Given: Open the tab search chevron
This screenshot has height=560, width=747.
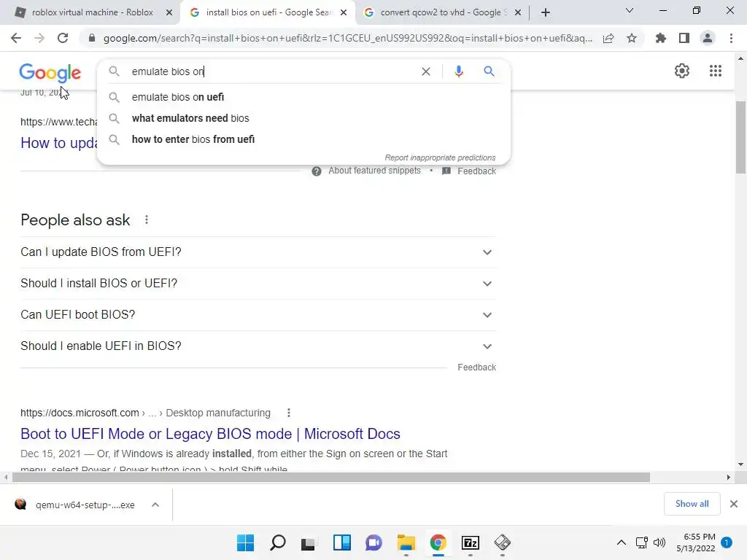Looking at the screenshot, I should [630, 10].
